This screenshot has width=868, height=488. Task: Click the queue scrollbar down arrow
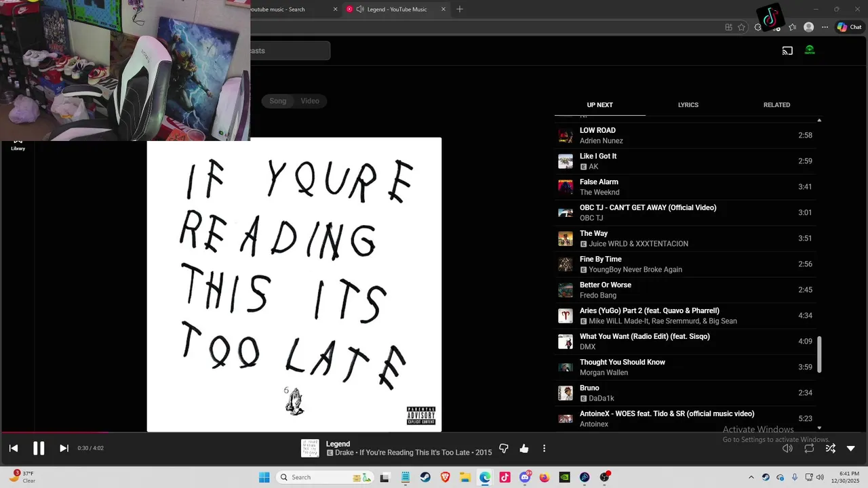point(819,428)
